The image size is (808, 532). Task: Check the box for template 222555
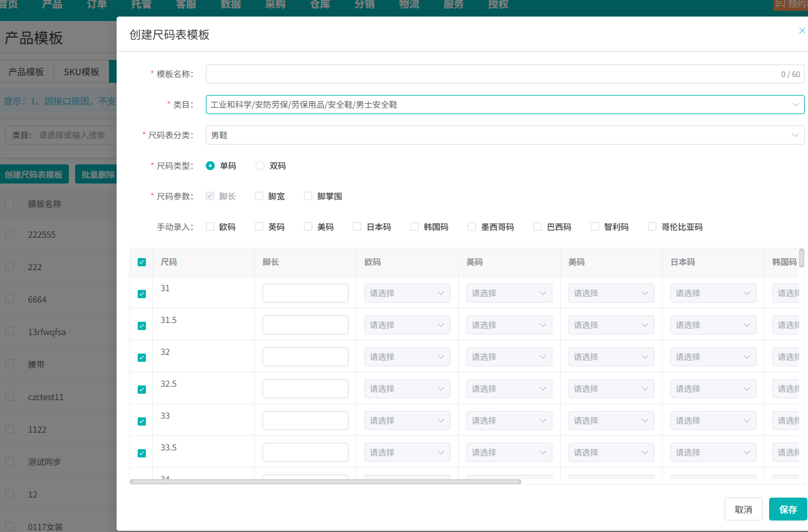[10, 234]
